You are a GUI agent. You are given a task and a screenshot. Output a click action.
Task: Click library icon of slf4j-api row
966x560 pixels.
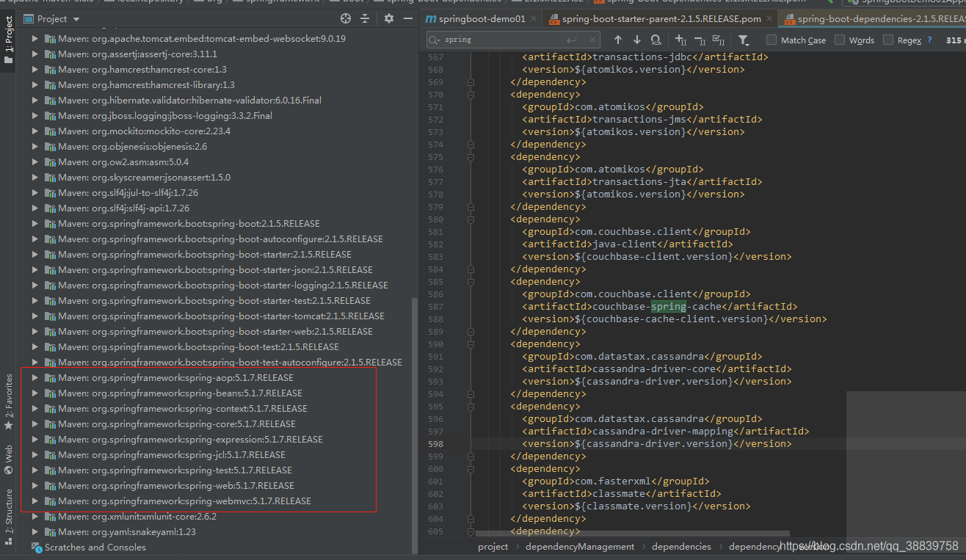tap(50, 208)
